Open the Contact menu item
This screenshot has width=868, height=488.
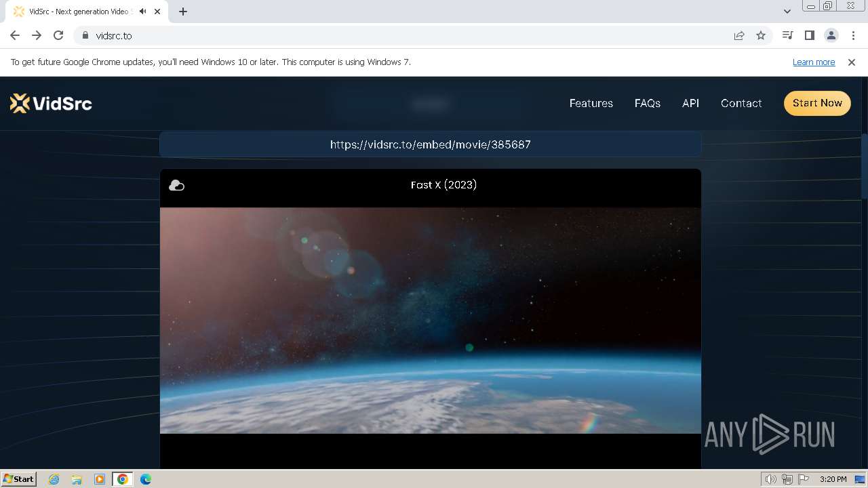coord(741,103)
